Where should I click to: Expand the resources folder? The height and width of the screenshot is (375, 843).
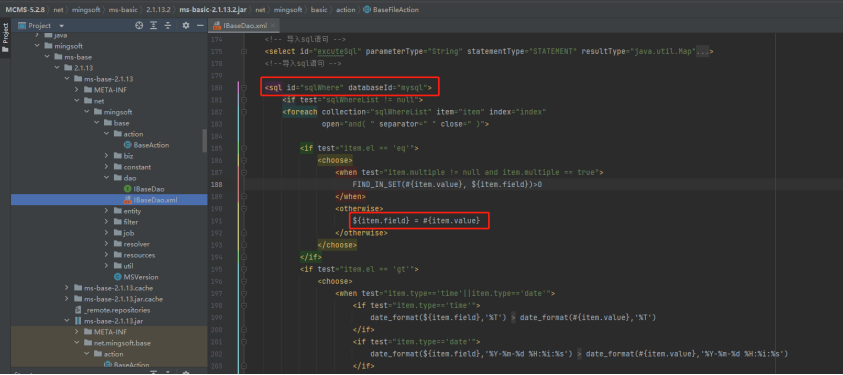pyautogui.click(x=106, y=255)
